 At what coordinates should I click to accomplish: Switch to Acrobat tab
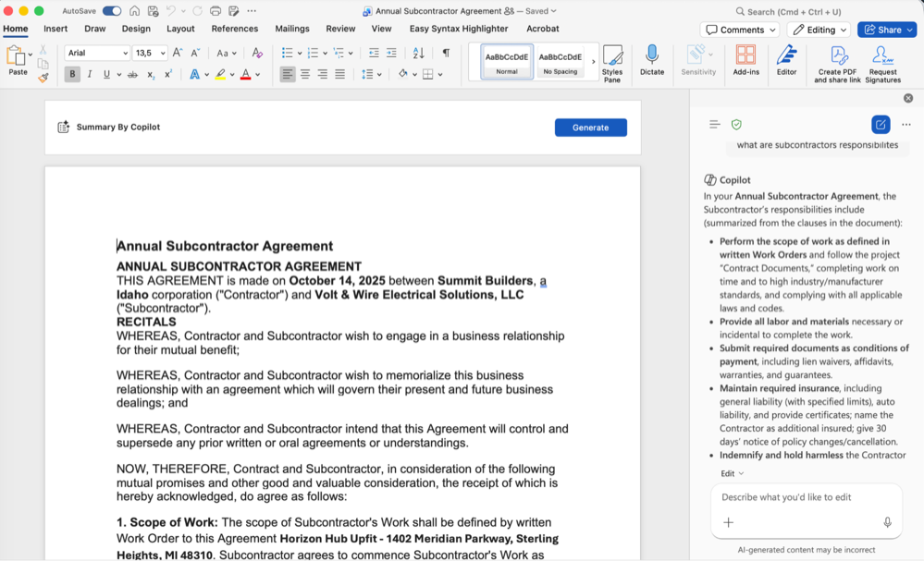pyautogui.click(x=543, y=29)
